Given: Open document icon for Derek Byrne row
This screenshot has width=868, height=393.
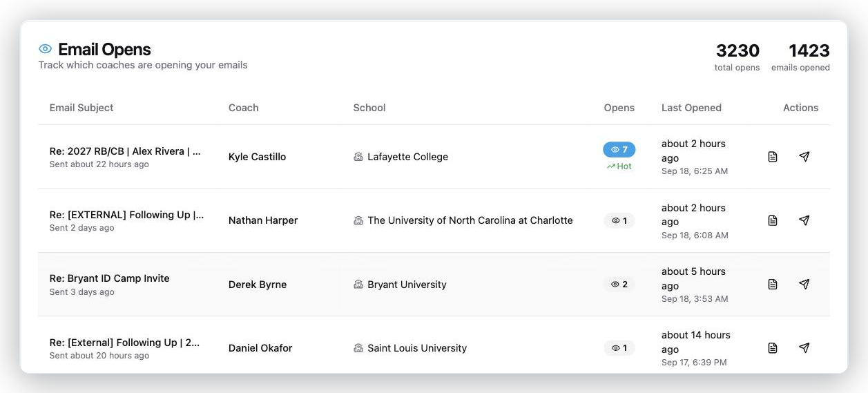Looking at the screenshot, I should pyautogui.click(x=773, y=284).
